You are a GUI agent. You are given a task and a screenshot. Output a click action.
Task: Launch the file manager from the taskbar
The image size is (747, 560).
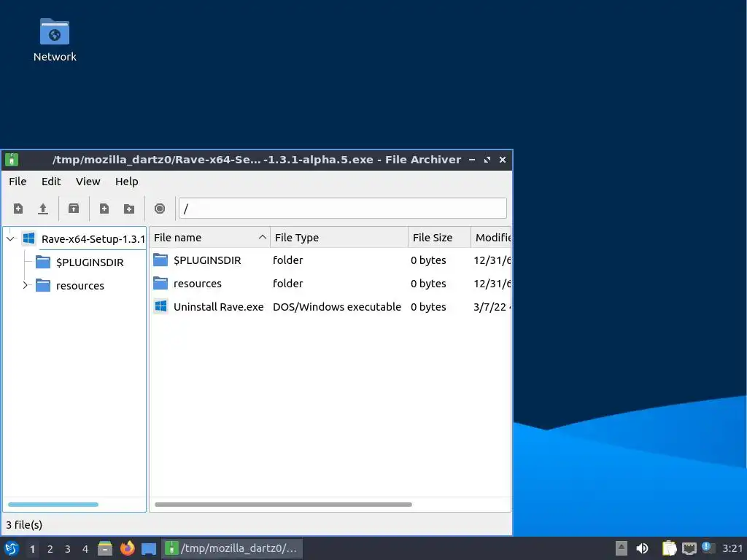tap(105, 548)
